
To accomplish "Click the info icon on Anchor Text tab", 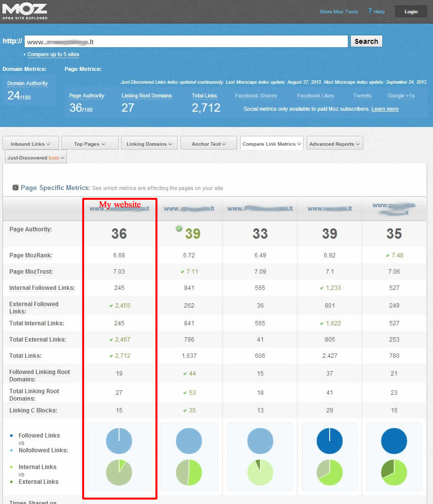I will [225, 144].
